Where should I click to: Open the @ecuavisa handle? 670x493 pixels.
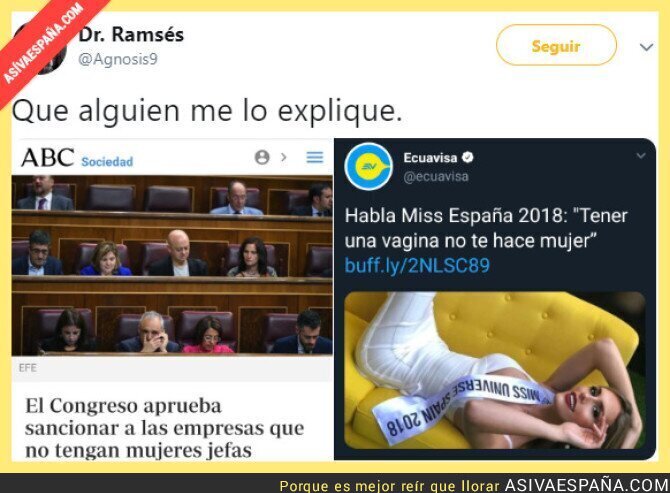click(x=436, y=176)
